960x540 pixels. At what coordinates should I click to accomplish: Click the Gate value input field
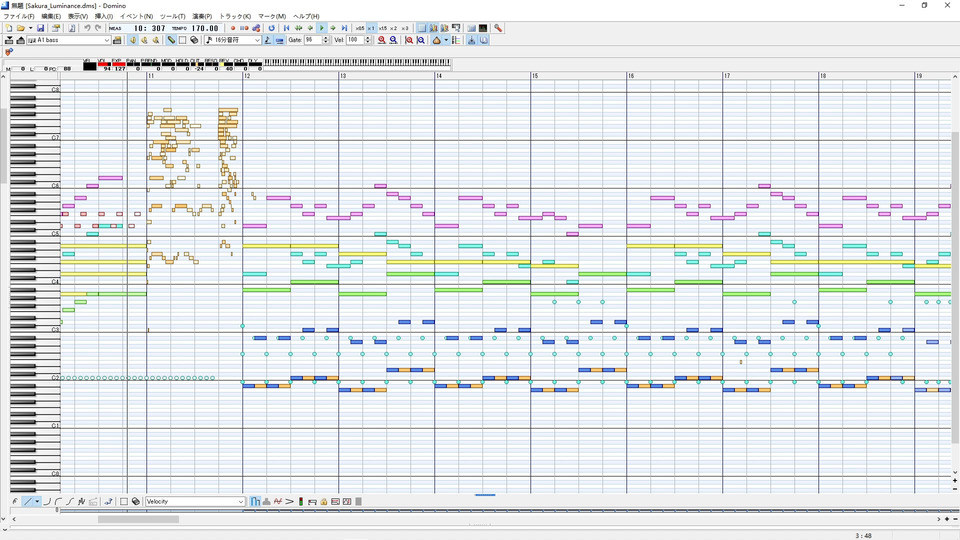(313, 40)
